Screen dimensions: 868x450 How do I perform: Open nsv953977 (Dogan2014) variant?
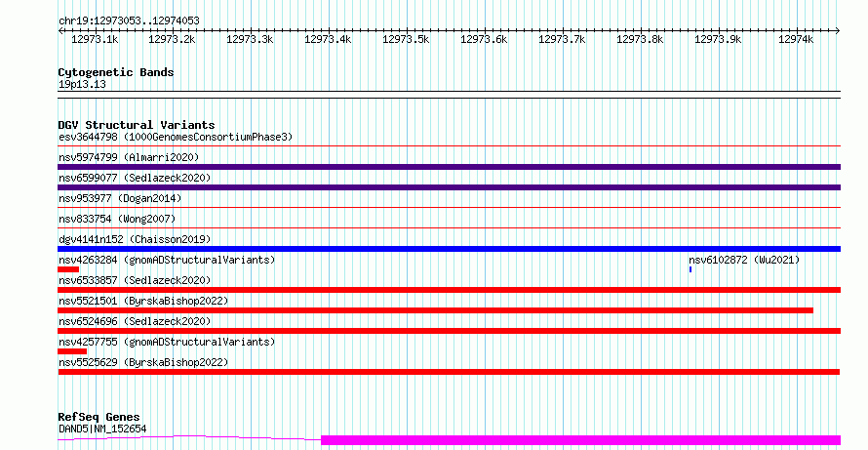coord(120,198)
